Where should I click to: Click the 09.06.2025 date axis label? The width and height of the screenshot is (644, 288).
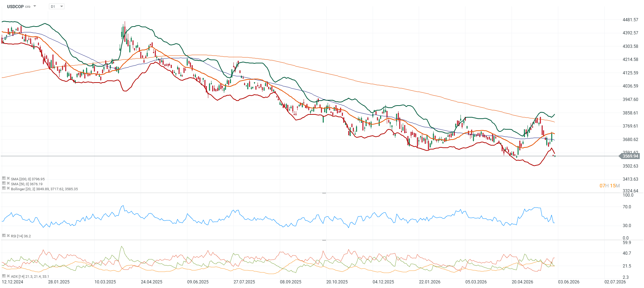[198, 282]
